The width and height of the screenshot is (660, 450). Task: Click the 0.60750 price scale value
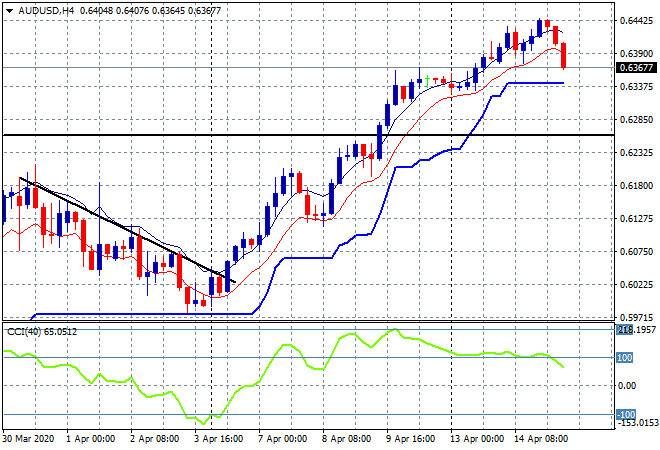636,252
